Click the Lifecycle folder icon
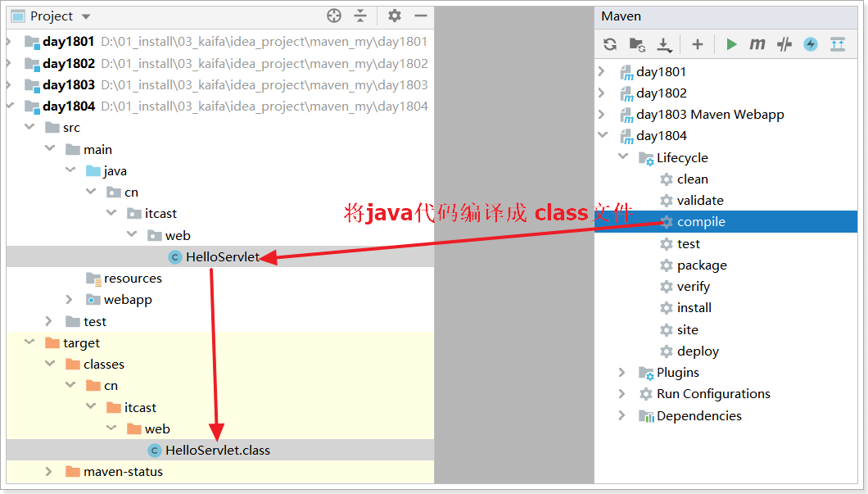Viewport: 868px width, 494px height. [x=646, y=158]
